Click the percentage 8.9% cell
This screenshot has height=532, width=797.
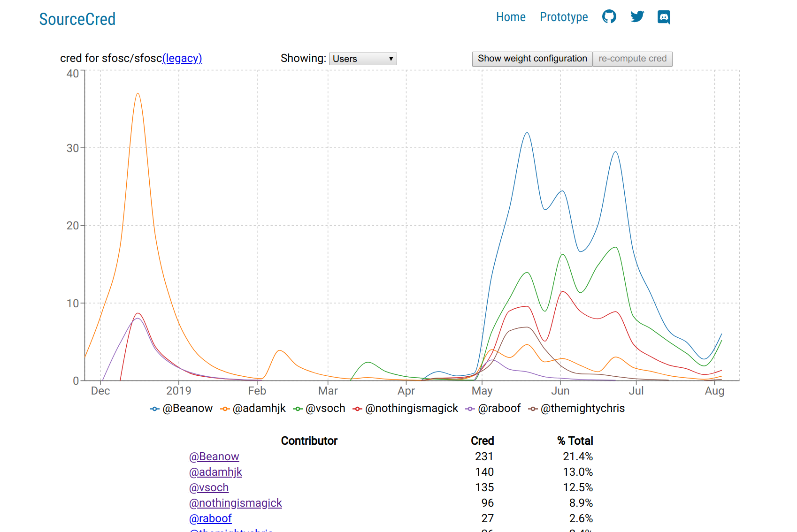point(581,503)
